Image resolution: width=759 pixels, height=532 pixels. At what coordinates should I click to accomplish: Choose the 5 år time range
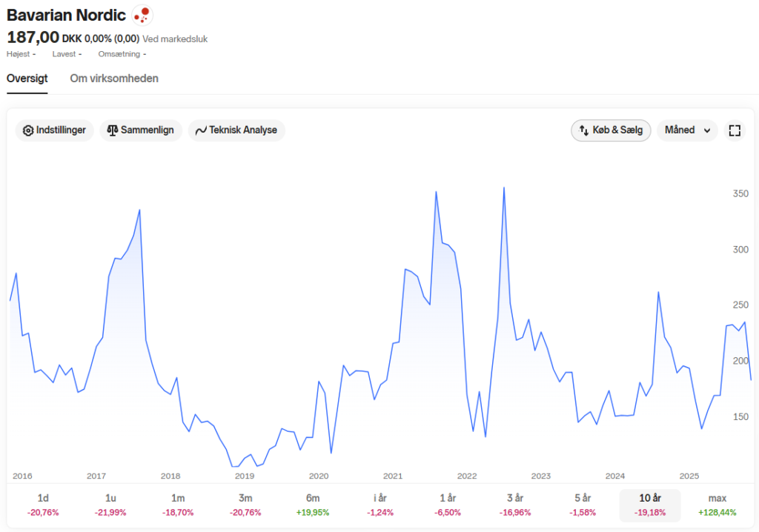583,505
